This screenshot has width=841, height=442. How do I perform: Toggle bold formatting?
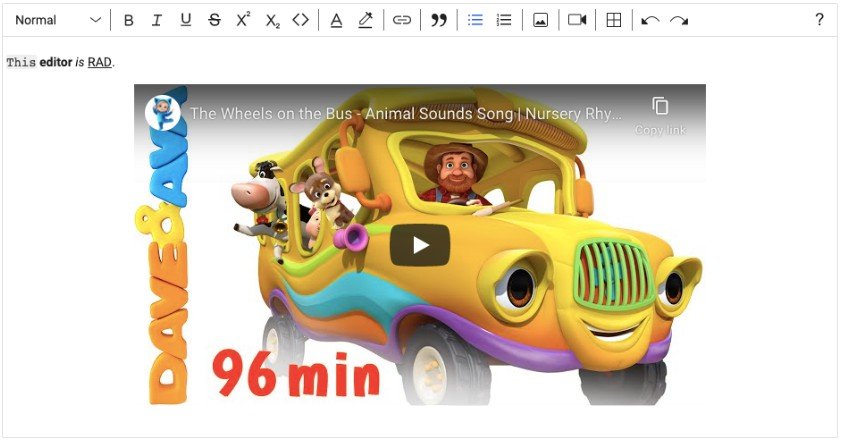tap(128, 20)
